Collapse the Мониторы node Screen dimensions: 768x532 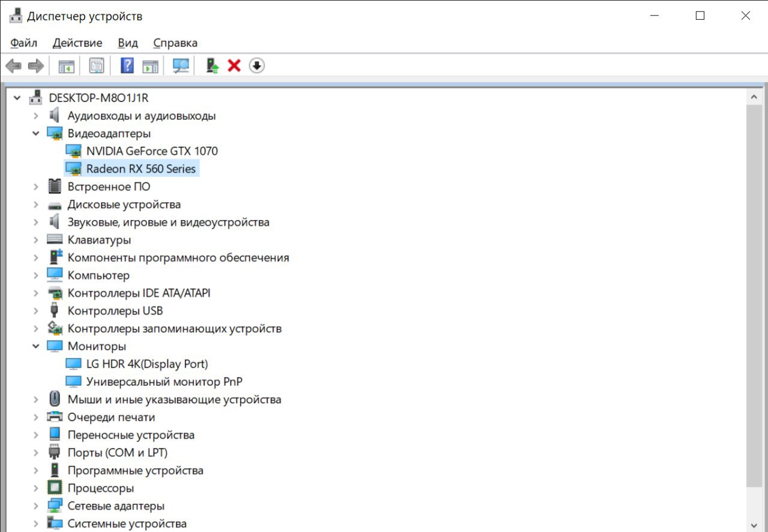coord(36,346)
